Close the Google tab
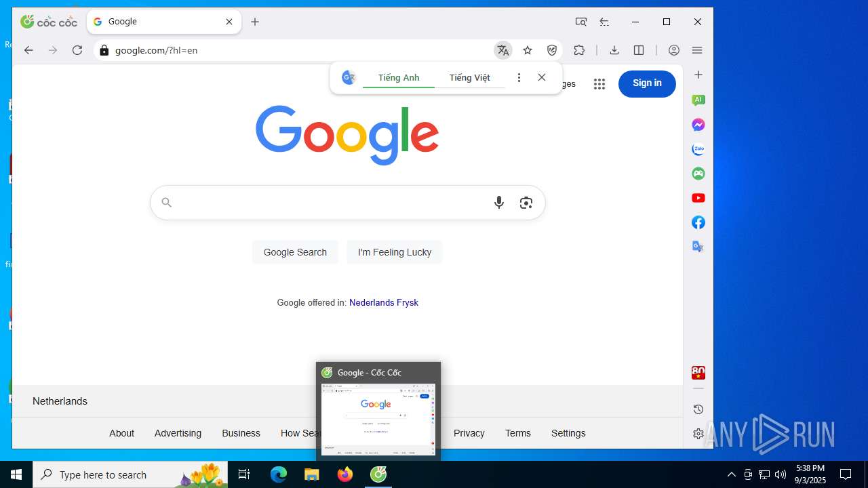868x488 pixels. point(229,22)
